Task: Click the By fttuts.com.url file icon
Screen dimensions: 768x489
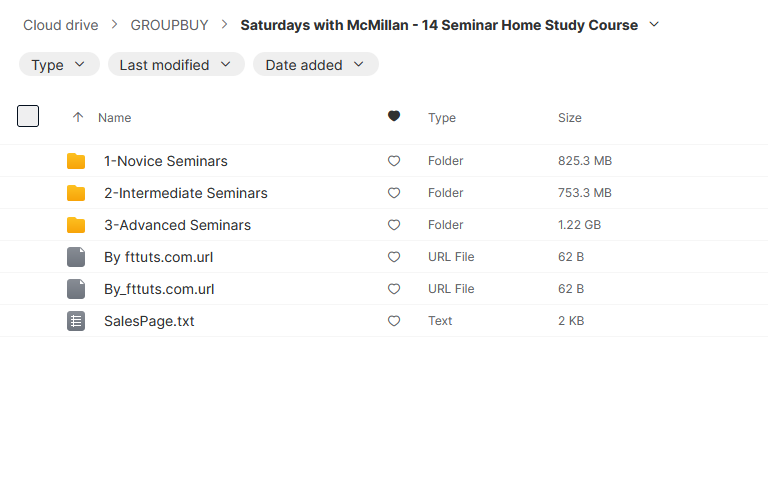Action: tap(76, 257)
